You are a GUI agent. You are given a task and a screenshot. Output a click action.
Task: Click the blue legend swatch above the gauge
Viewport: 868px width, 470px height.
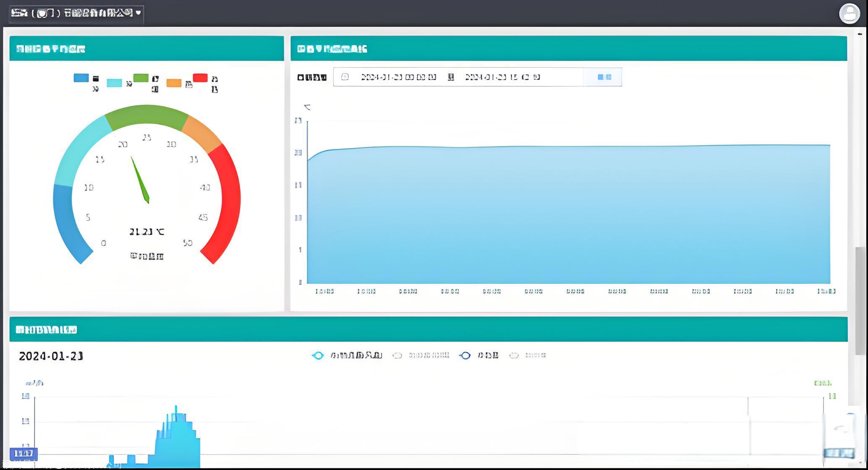point(81,78)
